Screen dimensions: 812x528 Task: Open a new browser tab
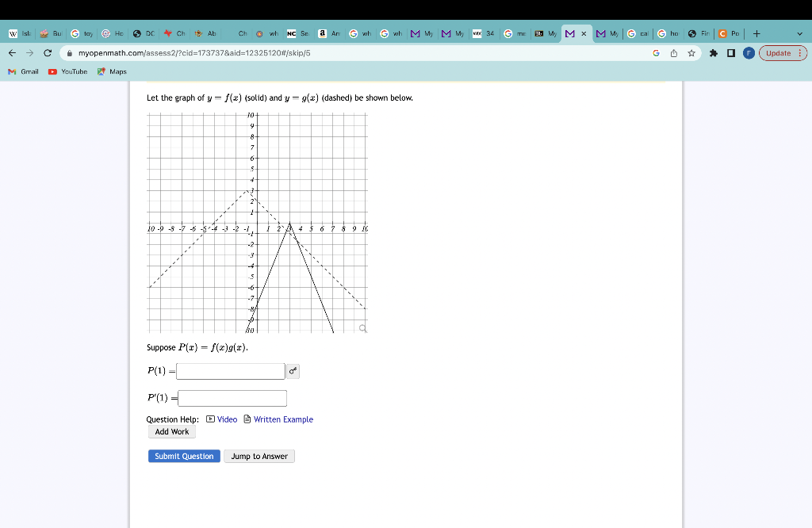coord(756,34)
